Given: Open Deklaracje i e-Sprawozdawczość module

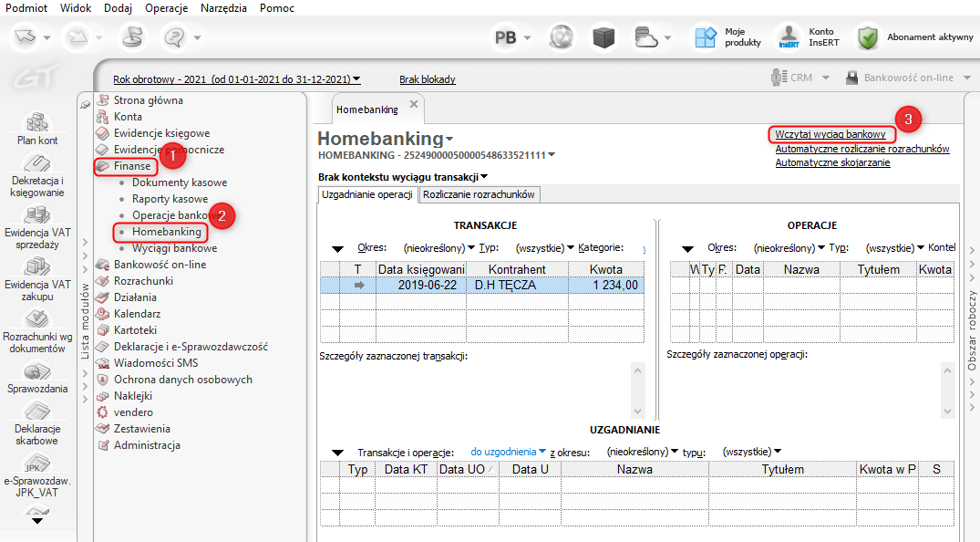Looking at the screenshot, I should coord(191,347).
